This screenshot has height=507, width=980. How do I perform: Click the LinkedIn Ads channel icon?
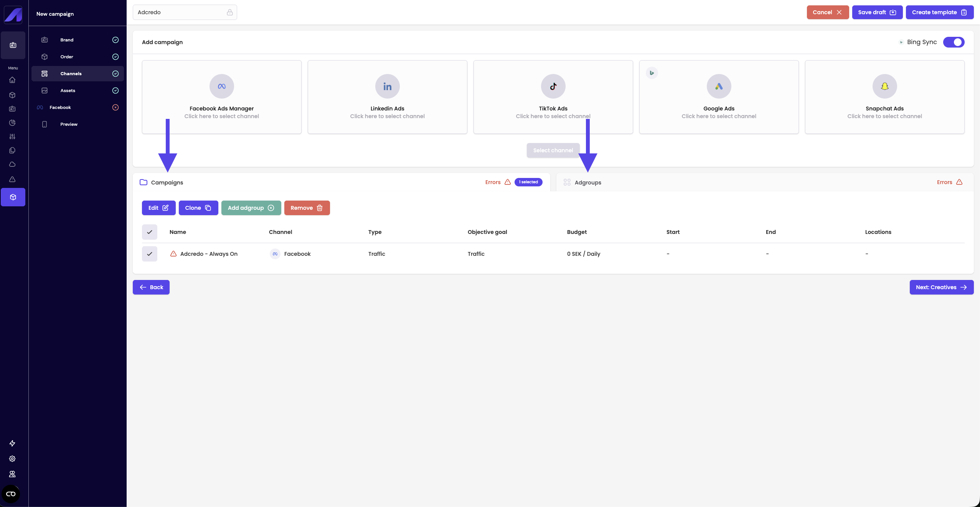387,86
